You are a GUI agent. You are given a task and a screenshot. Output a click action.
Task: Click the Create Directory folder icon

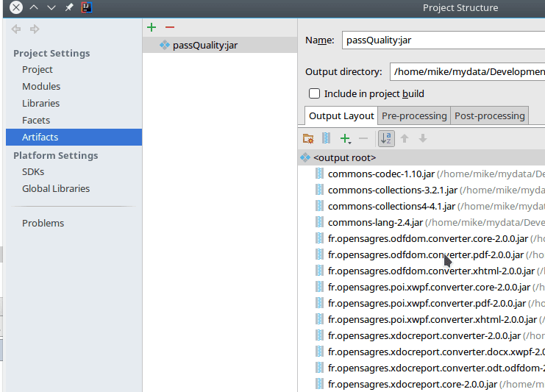tap(308, 138)
